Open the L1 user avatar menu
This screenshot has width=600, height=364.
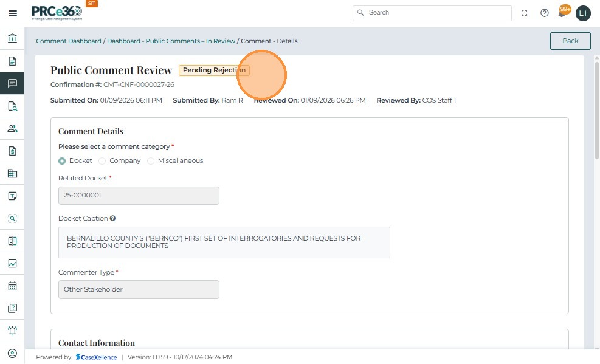[583, 13]
